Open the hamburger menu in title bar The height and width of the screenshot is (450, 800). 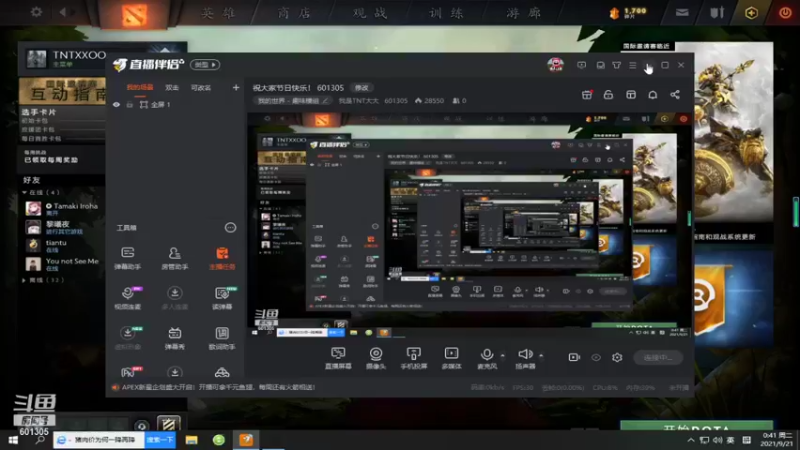(x=633, y=65)
